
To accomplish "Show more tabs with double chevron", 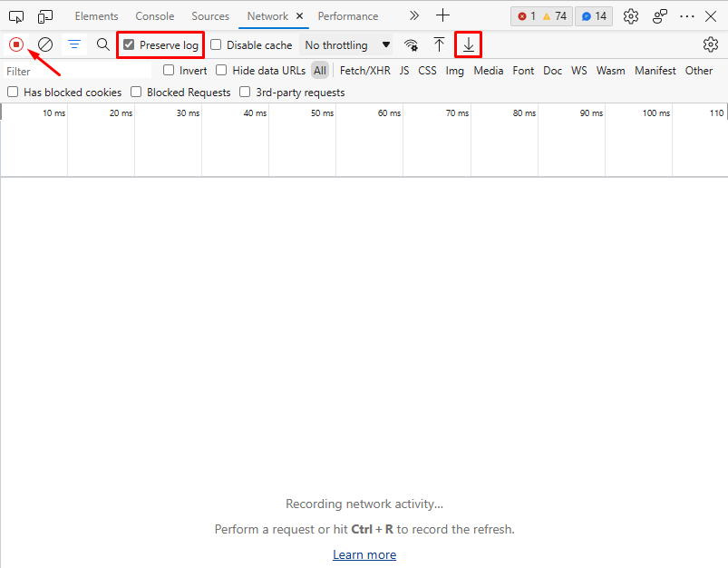I will coord(414,16).
